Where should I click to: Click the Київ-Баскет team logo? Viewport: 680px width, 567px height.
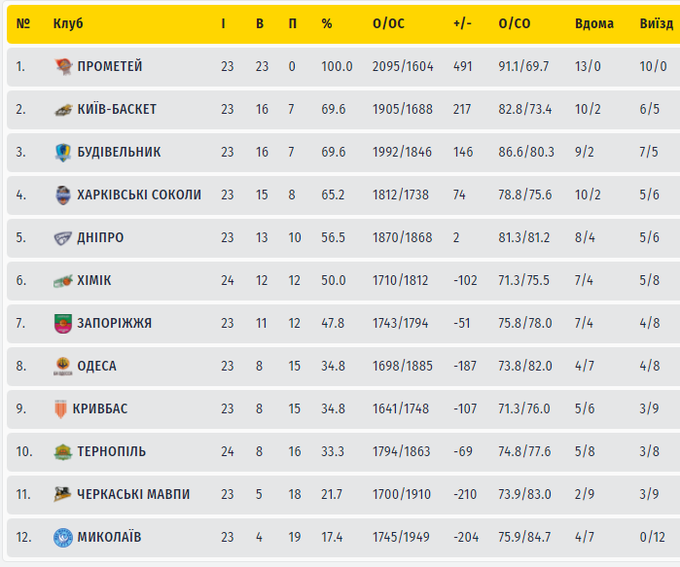pyautogui.click(x=63, y=110)
